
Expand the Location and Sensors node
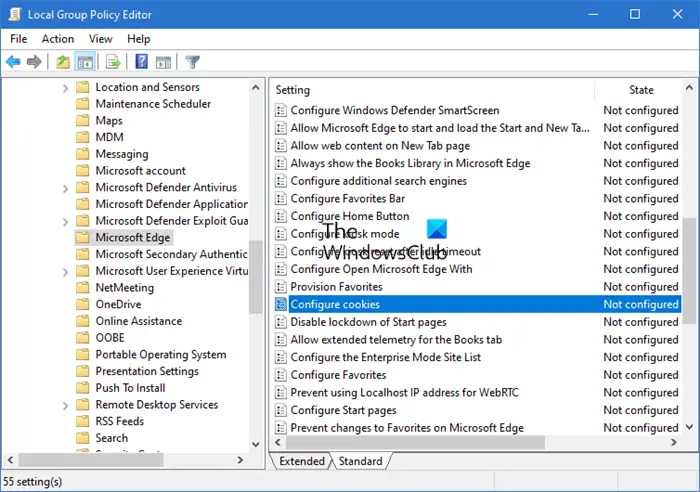[x=65, y=88]
